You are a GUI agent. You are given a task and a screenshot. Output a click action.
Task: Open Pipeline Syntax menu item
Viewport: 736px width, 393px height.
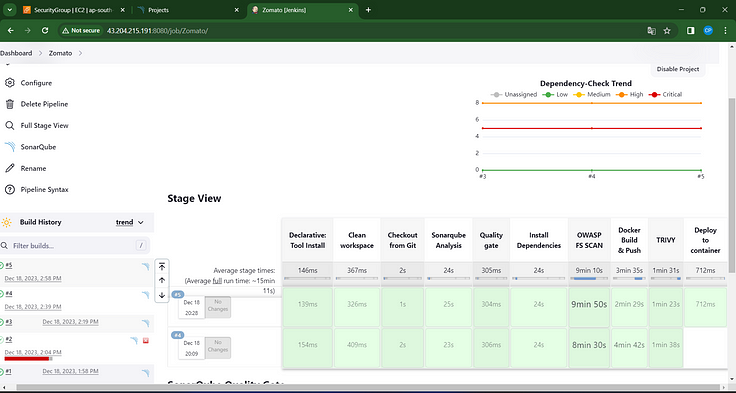click(45, 190)
